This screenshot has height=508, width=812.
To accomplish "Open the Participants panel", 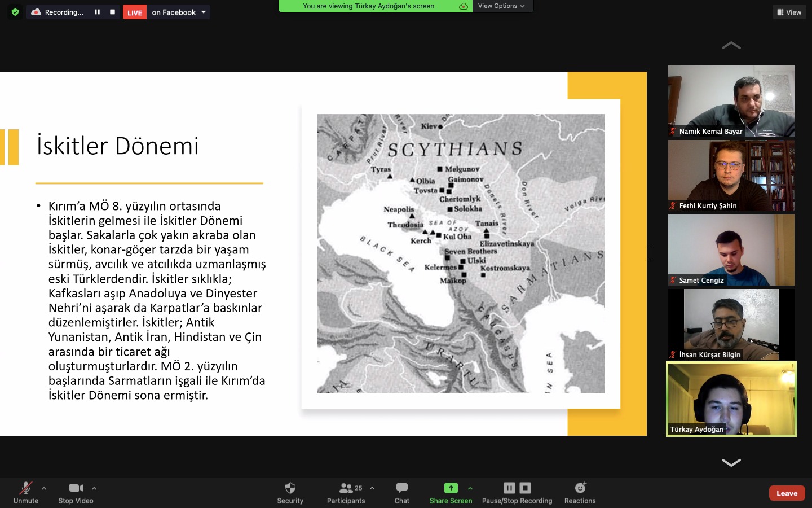I will [346, 493].
